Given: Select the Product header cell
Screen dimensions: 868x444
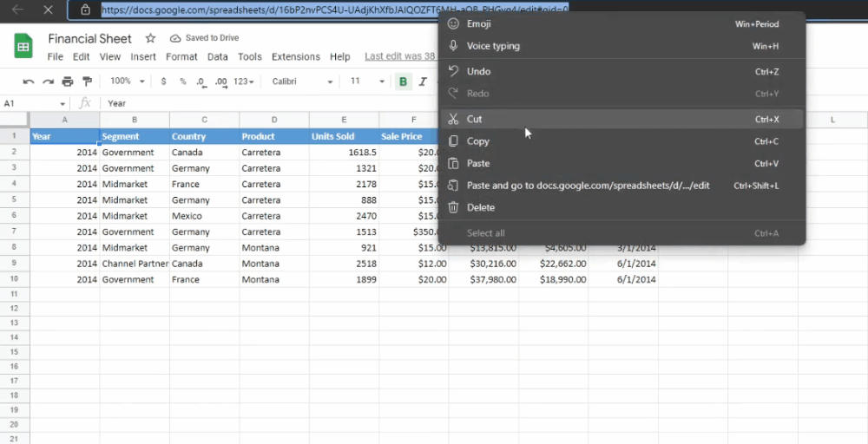Looking at the screenshot, I should [274, 136].
